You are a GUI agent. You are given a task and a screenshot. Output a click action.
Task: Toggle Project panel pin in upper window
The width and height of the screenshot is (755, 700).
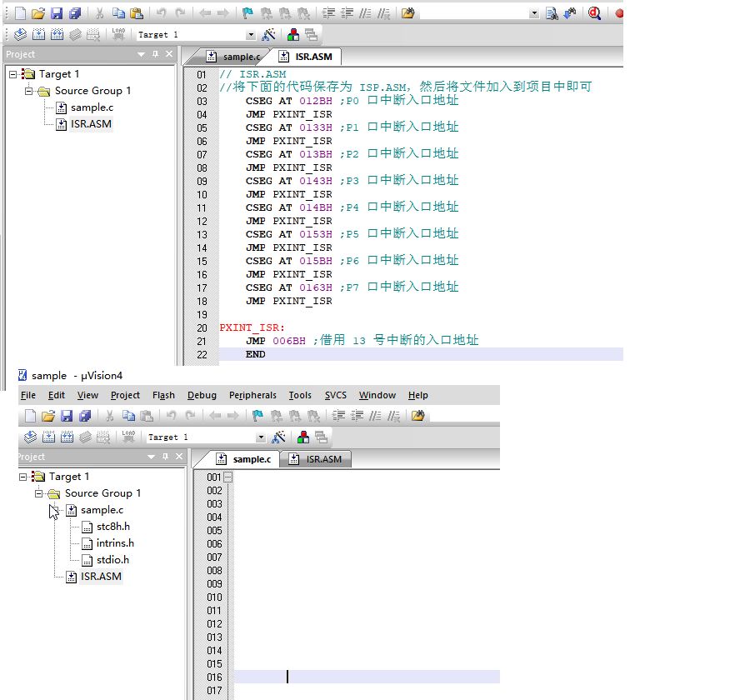155,54
